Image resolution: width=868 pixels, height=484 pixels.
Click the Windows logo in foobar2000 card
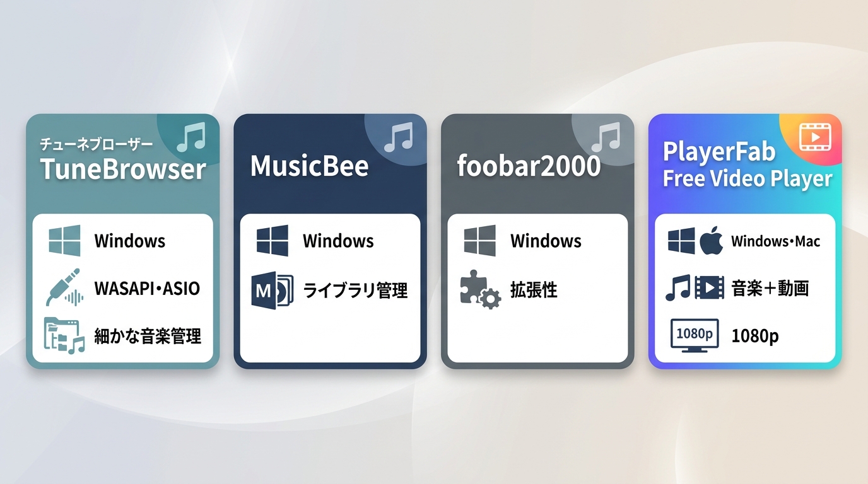click(480, 241)
